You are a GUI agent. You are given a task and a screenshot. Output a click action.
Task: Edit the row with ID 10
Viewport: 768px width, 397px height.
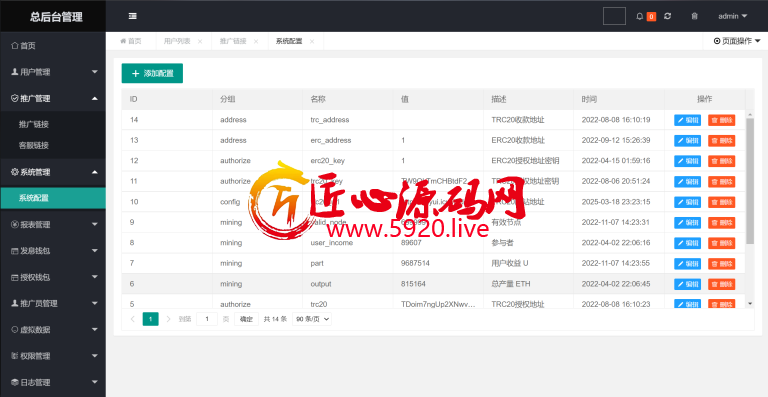[687, 202]
